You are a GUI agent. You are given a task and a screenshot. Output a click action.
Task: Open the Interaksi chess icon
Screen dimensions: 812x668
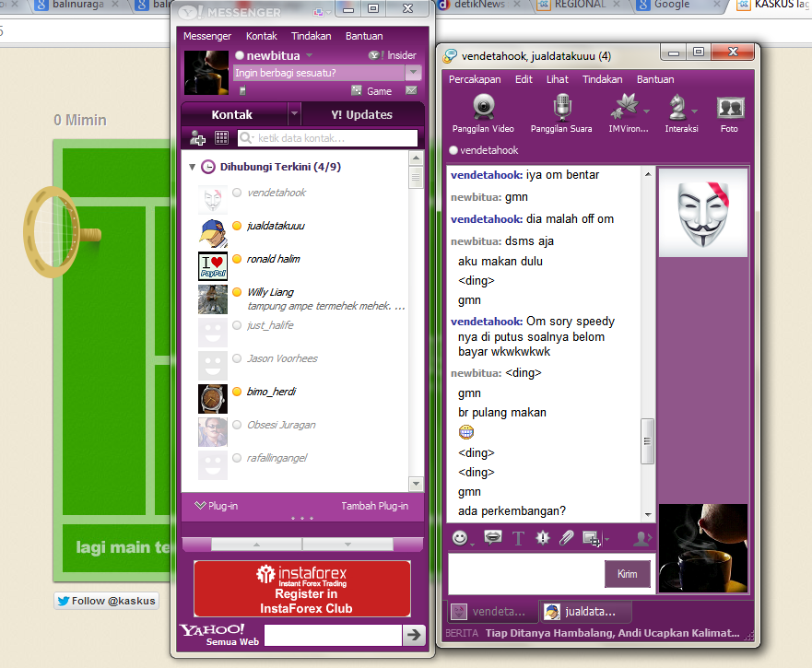tap(677, 107)
